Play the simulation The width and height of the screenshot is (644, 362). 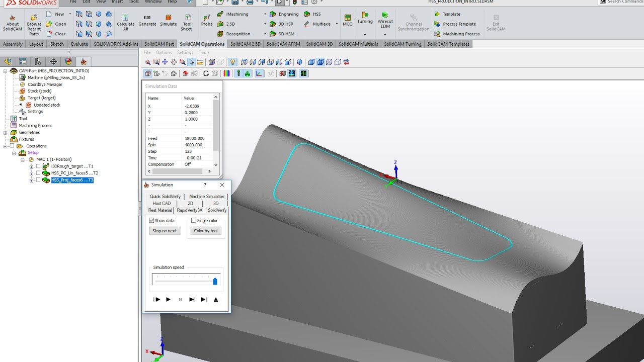pos(168,300)
